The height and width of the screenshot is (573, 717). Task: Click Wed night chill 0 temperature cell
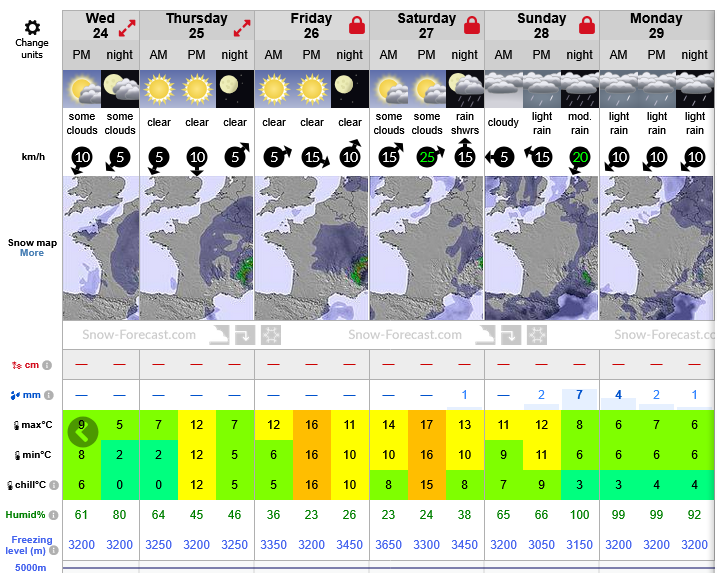click(120, 485)
